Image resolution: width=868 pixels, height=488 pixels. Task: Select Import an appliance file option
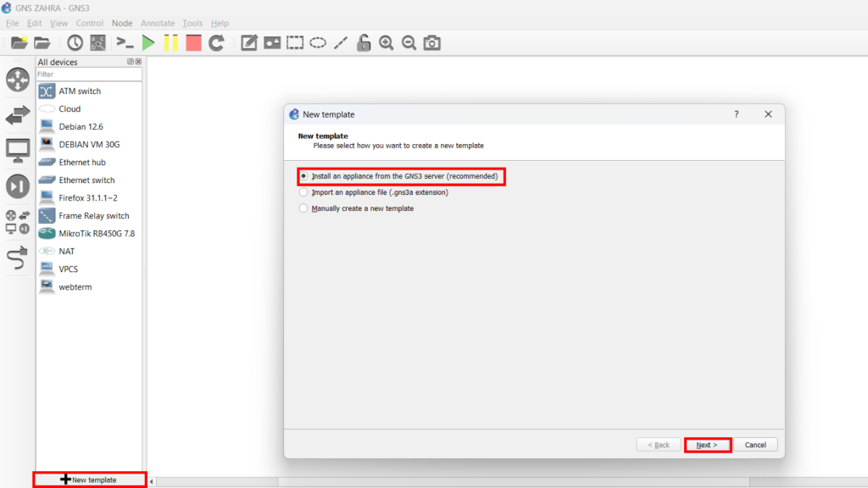coord(304,192)
